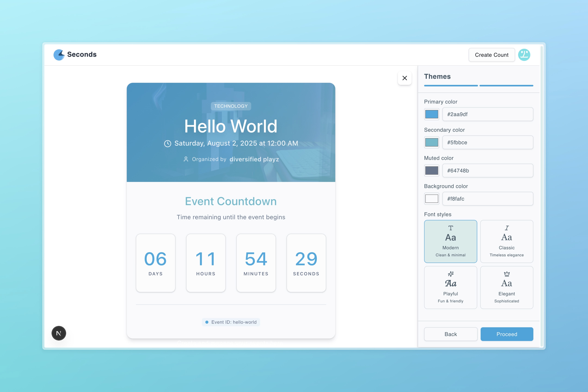
Task: Open the primary color swatch picker
Action: point(431,114)
